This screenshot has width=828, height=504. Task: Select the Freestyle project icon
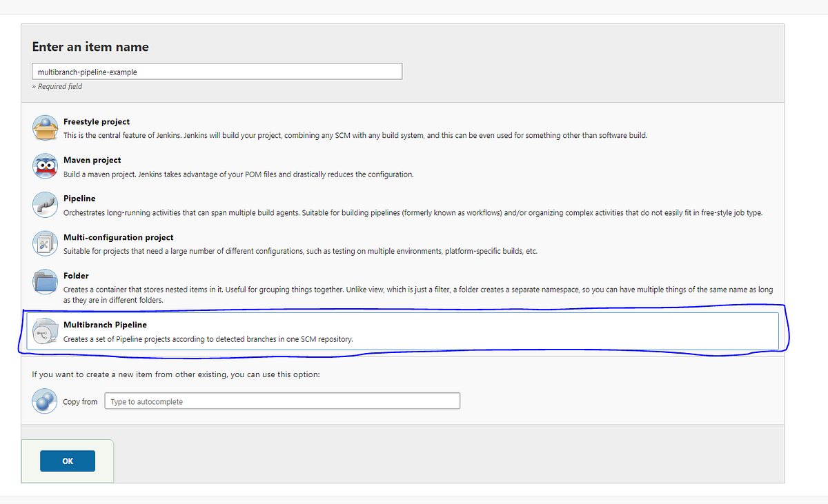[x=45, y=128]
